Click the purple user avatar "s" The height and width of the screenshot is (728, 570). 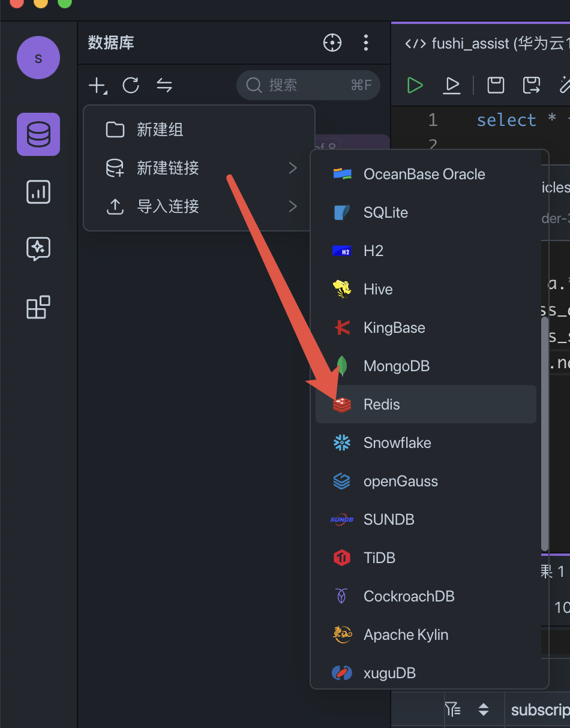(x=38, y=58)
